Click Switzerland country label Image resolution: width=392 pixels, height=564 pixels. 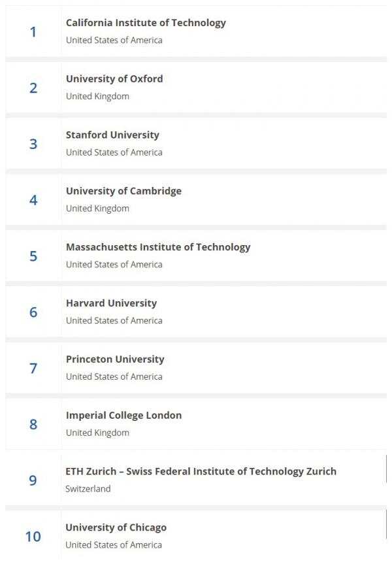(x=88, y=489)
